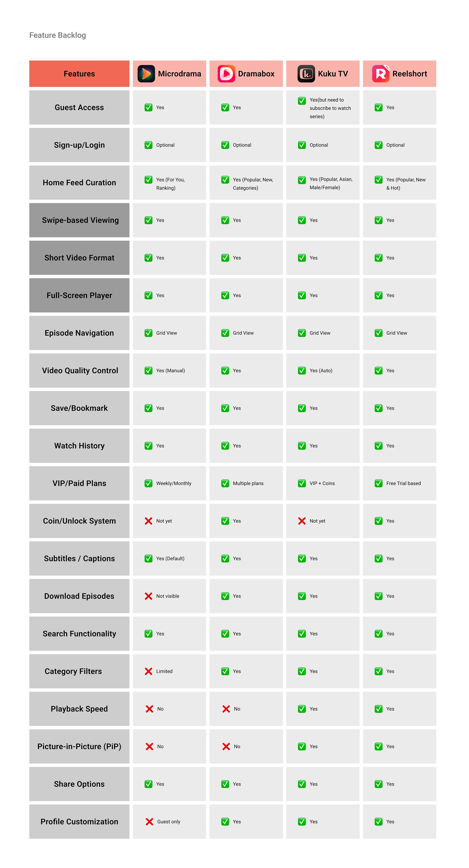469x868 pixels.
Task: Click the Feature Backlog title
Action: 58,35
